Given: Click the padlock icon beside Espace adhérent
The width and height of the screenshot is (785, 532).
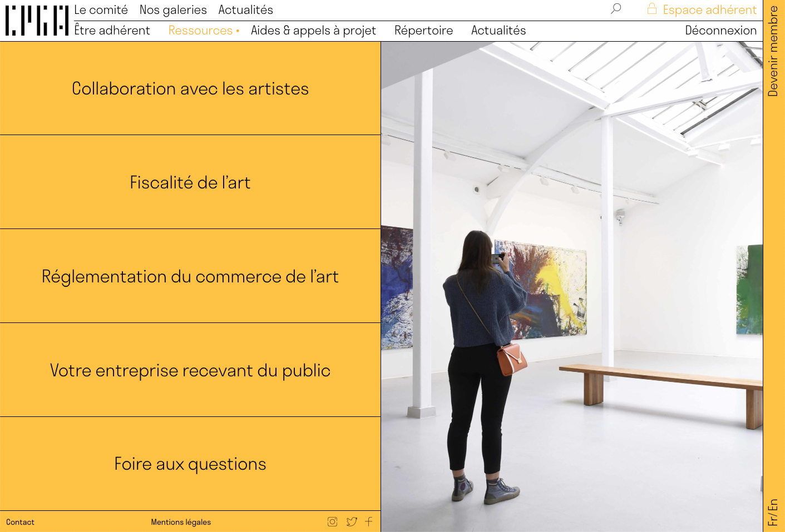Looking at the screenshot, I should click(x=652, y=8).
